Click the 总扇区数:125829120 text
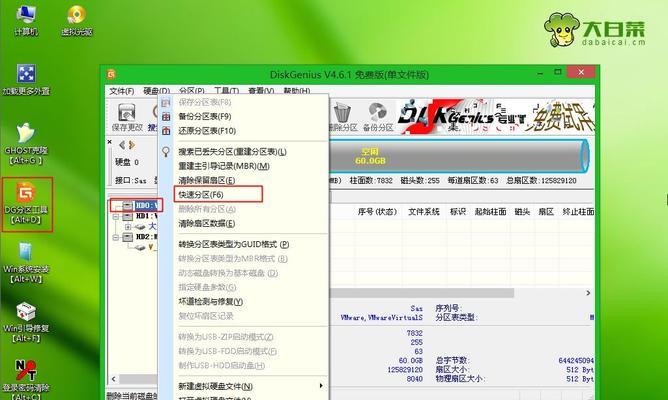This screenshot has width=668, height=400. coord(541,181)
